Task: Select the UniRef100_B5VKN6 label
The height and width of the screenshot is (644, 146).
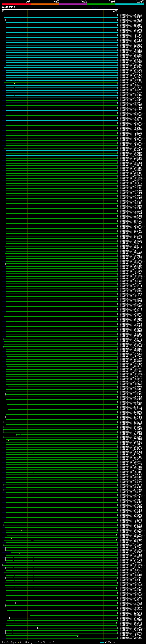Action: (x=131, y=254)
